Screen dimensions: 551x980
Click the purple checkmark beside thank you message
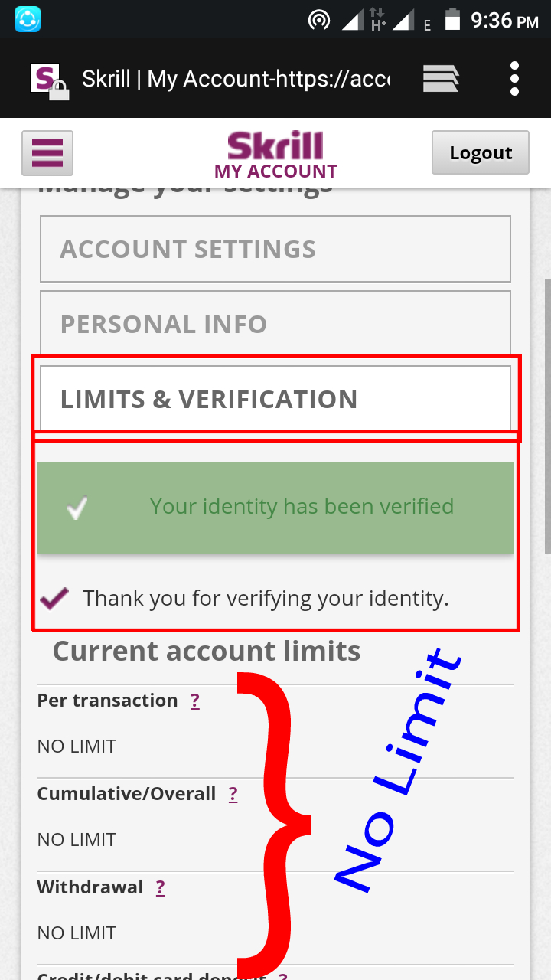pyautogui.click(x=54, y=598)
